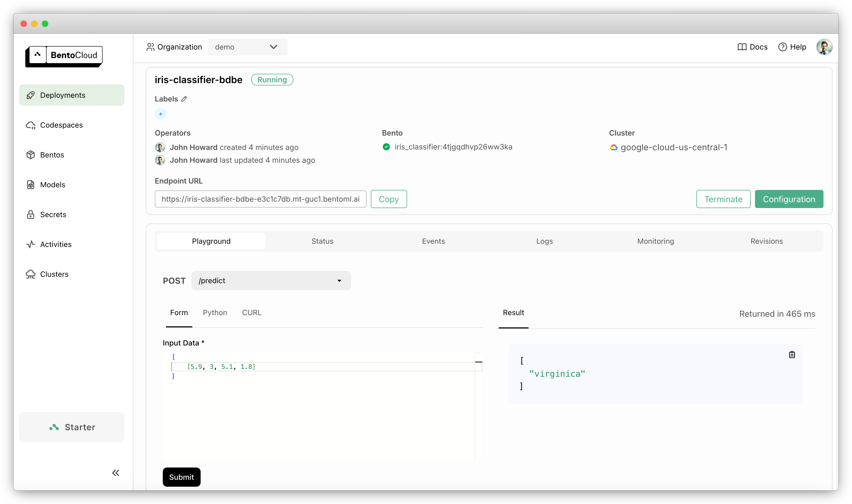
Task: Click the Returned in 465 ms text
Action: [777, 314]
